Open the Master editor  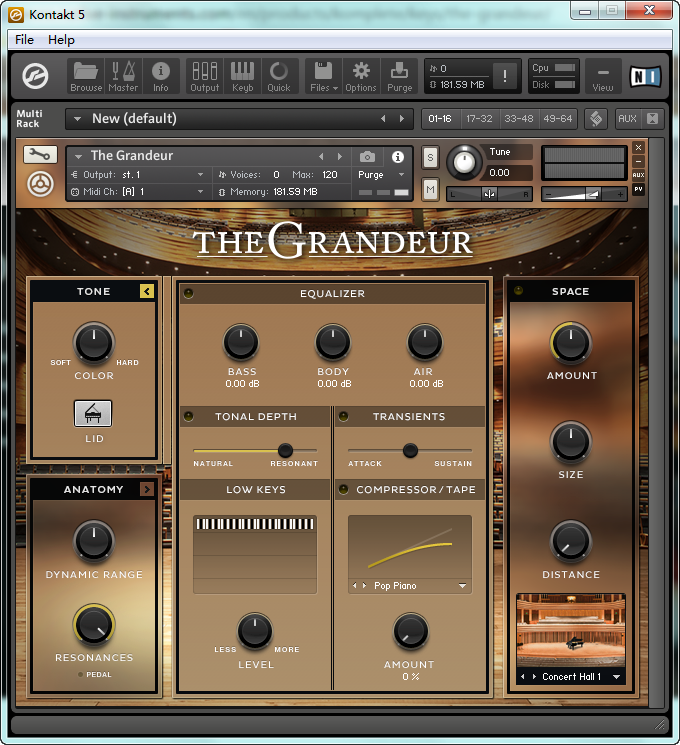(123, 76)
